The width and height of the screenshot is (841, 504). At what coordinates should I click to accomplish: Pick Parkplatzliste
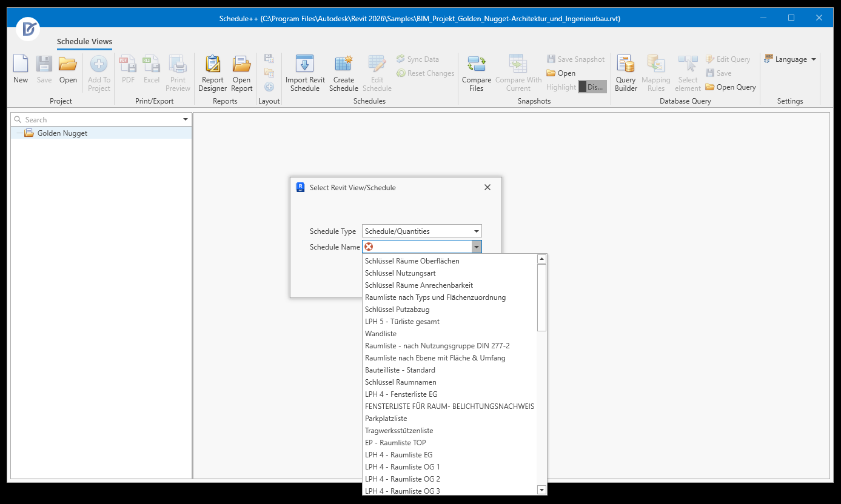450,419
